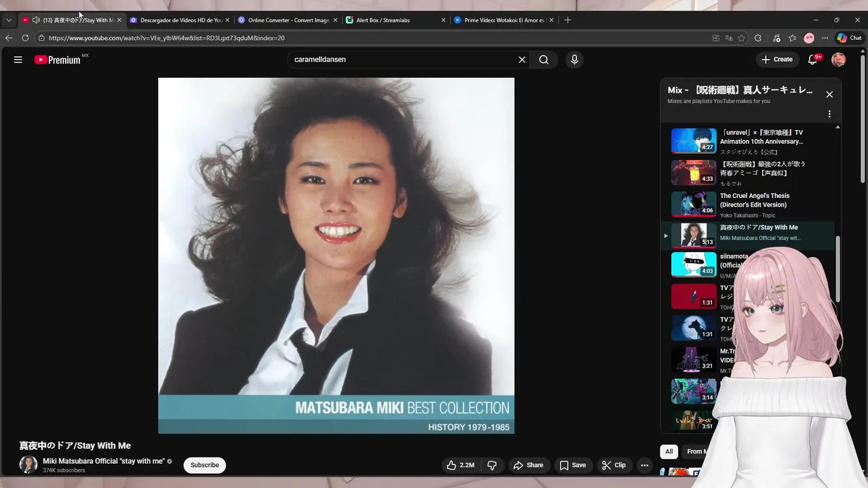Viewport: 868px width, 488px height.
Task: Open Miki Matsubara Official channel name link
Action: 104,461
